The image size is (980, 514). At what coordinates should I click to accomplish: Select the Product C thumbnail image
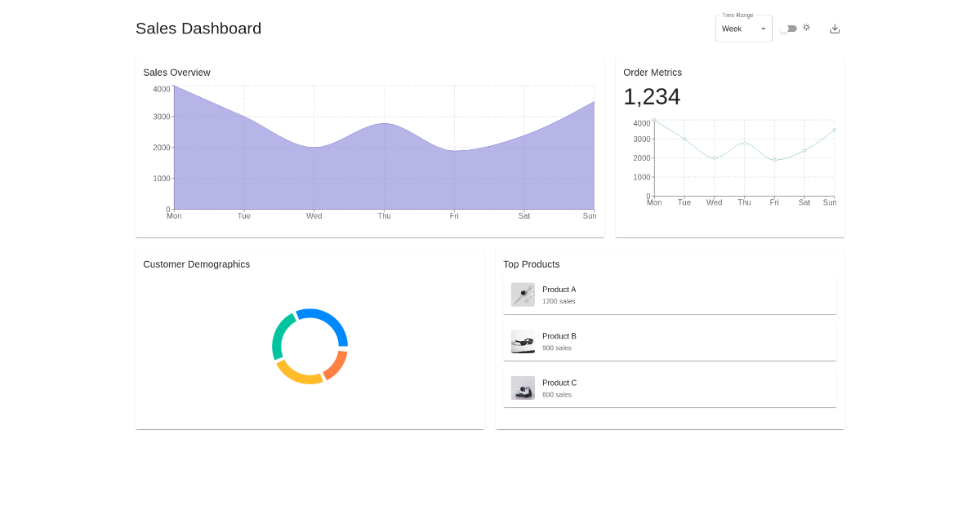(x=523, y=388)
